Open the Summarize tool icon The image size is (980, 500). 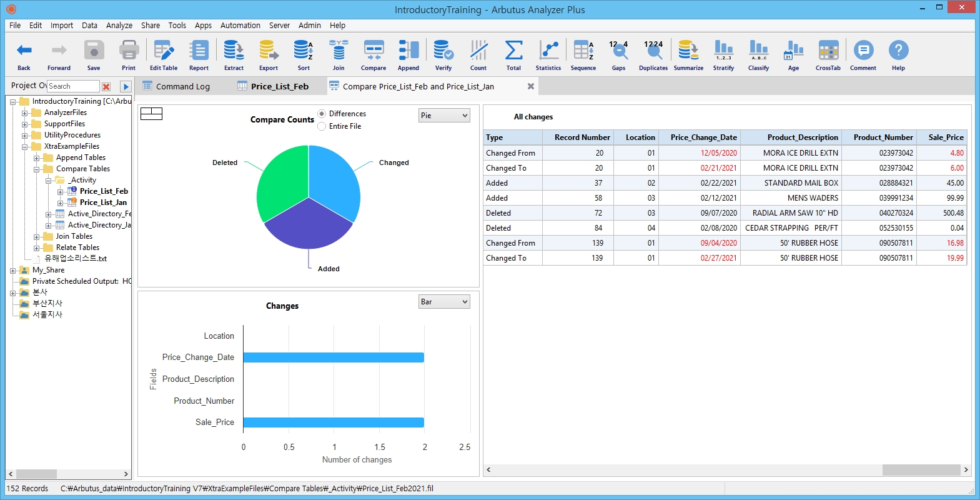pos(688,50)
